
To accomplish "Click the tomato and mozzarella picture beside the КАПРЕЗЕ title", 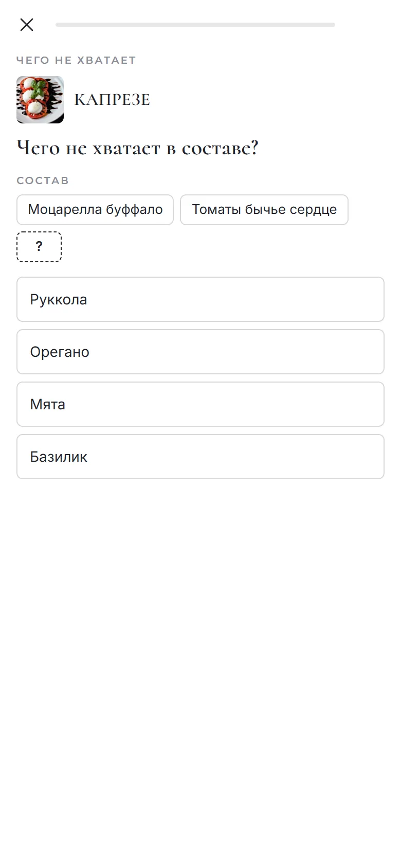I will point(40,100).
